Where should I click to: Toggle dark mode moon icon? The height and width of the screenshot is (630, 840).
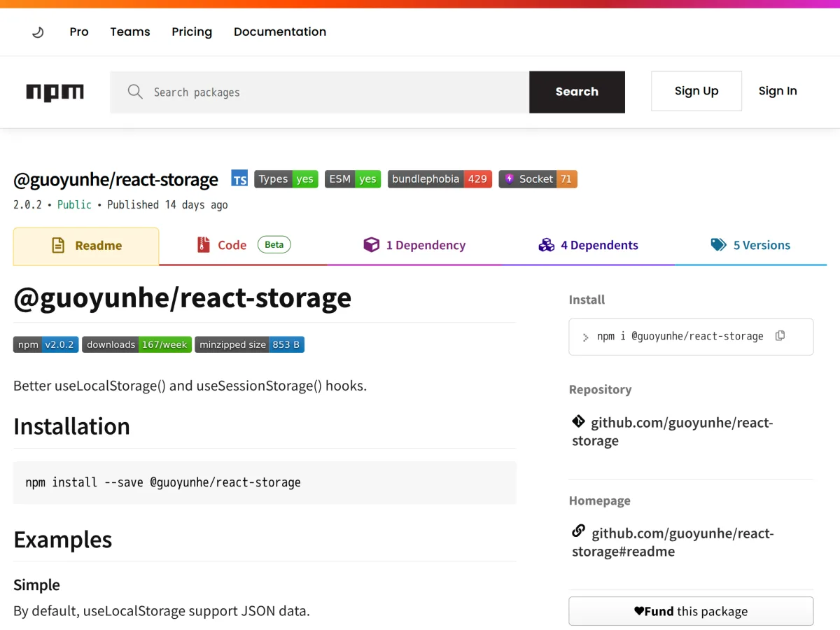pos(38,32)
